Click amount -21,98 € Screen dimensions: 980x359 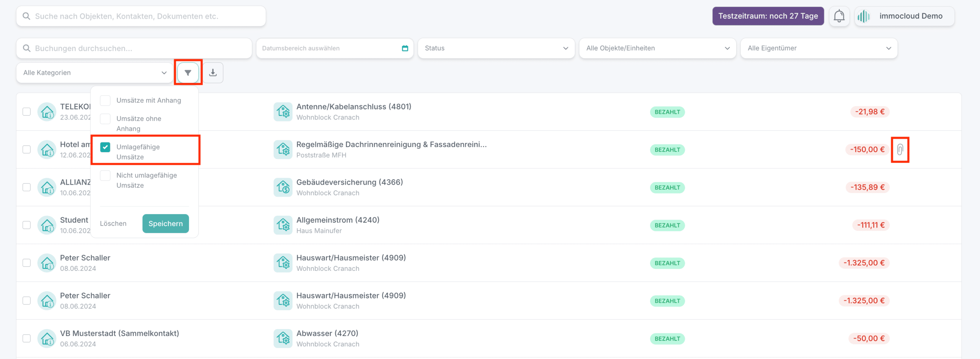(x=870, y=112)
